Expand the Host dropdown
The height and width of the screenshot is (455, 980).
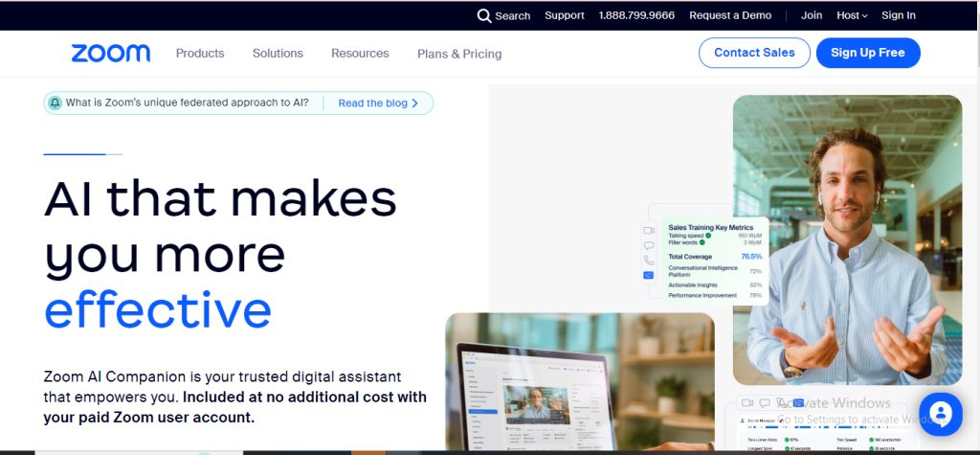click(x=852, y=15)
